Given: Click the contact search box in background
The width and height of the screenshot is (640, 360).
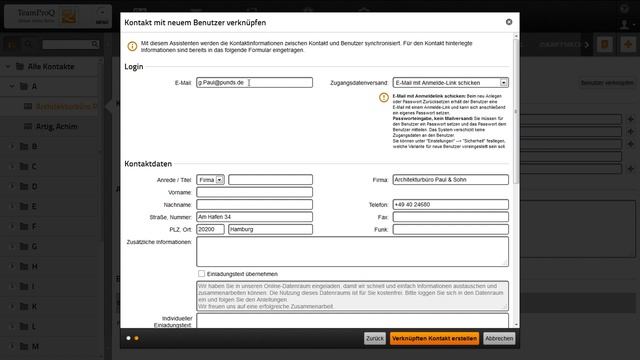Looking at the screenshot, I should click(x=70, y=44).
